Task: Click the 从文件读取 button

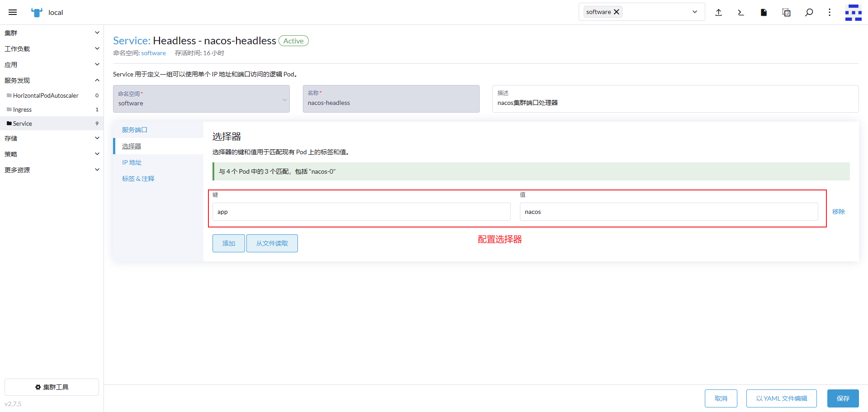Action: (272, 243)
